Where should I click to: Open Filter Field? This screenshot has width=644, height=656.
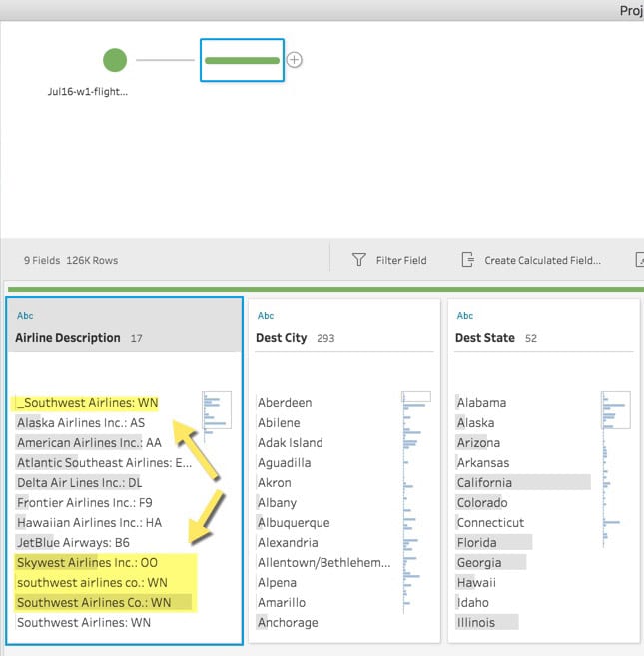pyautogui.click(x=389, y=260)
